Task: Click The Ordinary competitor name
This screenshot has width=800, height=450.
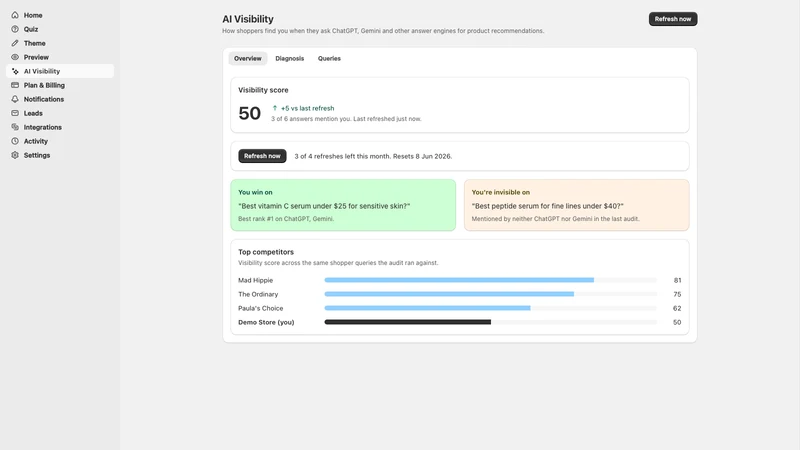Action: pos(258,294)
